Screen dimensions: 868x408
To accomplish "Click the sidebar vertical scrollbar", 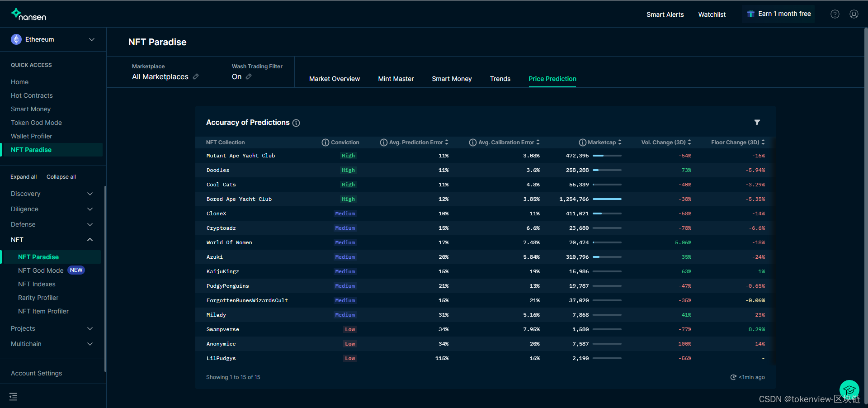I will (x=105, y=278).
